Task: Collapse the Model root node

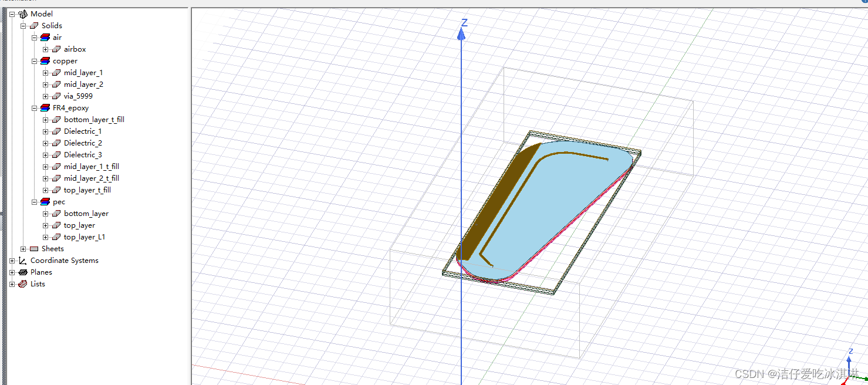Action: point(12,14)
